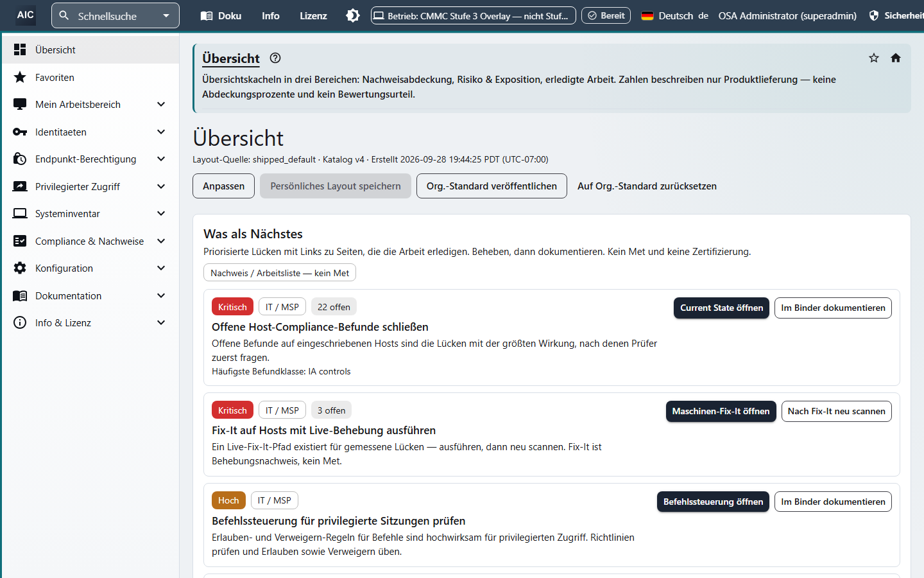Expand the Compliance & Nachweise chevron
The image size is (924, 578).
coord(161,241)
